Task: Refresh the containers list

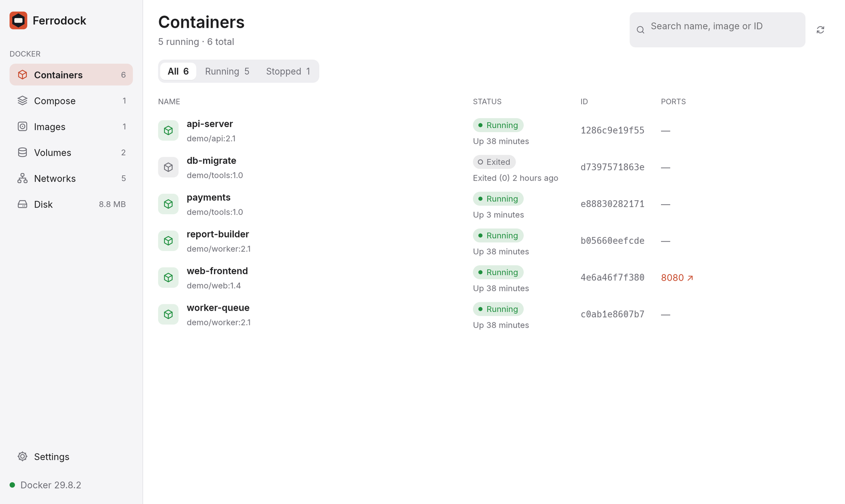Action: pyautogui.click(x=820, y=30)
